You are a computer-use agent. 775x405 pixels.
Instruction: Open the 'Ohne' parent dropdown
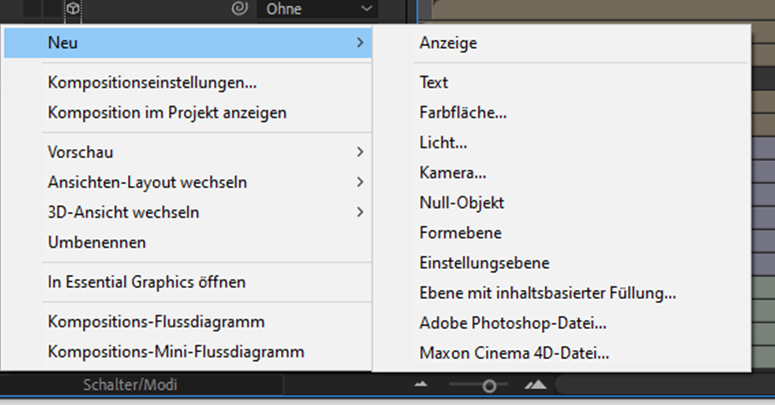click(x=317, y=10)
